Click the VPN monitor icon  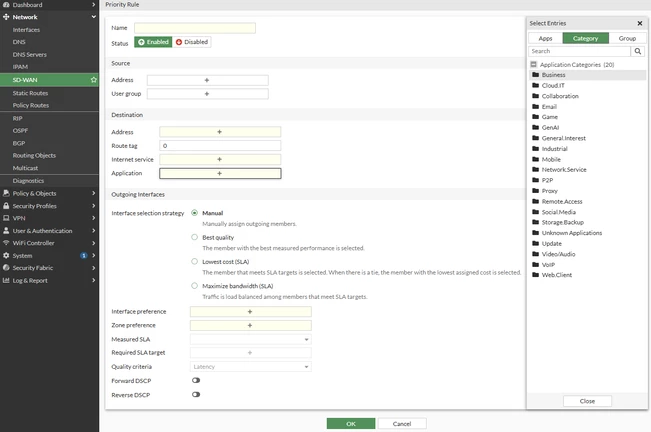pos(6,218)
